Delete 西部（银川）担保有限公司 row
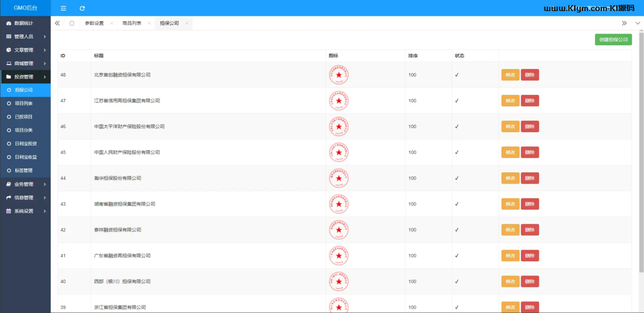Screen dimensions: 644x313 pyautogui.click(x=530, y=281)
